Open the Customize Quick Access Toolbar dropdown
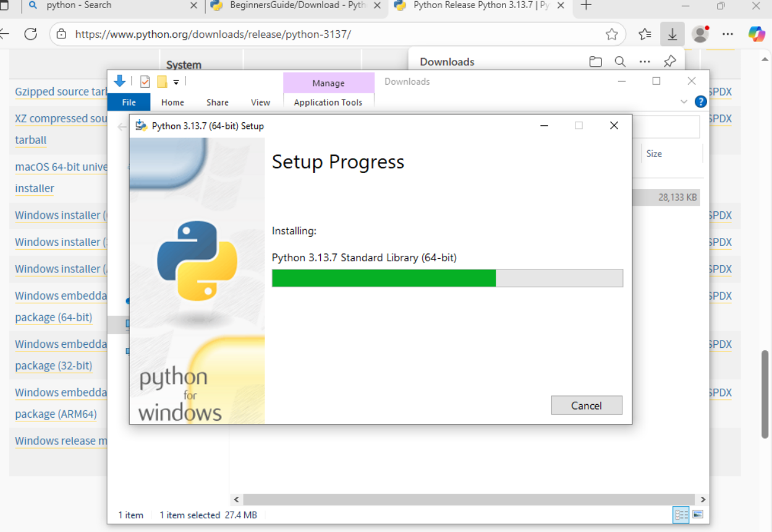 click(x=176, y=81)
